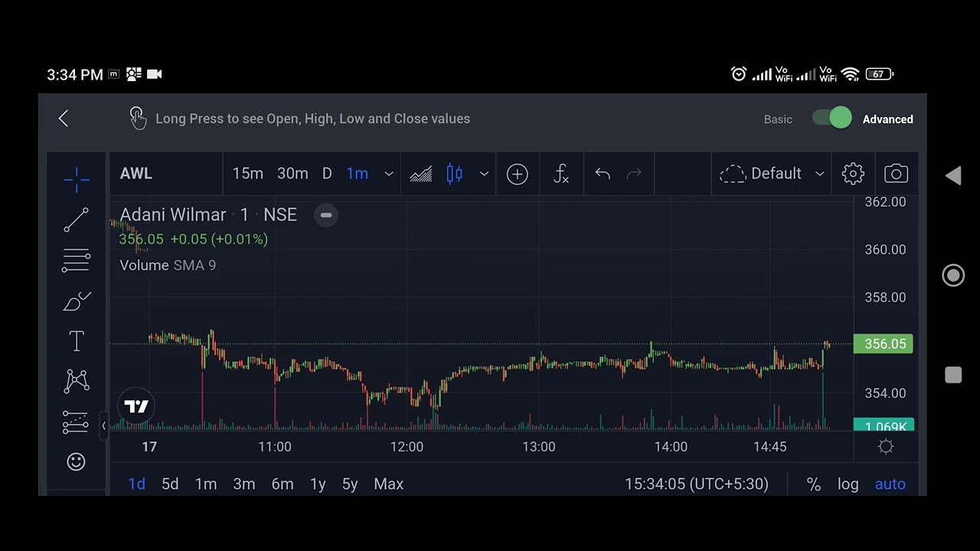
Task: Tap the Android recents square button
Action: pos(953,375)
